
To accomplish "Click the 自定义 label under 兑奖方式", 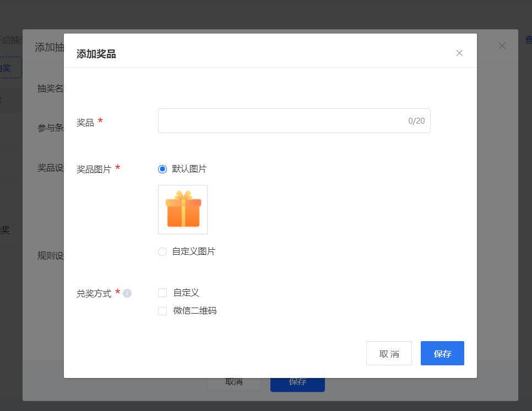I will tap(186, 293).
